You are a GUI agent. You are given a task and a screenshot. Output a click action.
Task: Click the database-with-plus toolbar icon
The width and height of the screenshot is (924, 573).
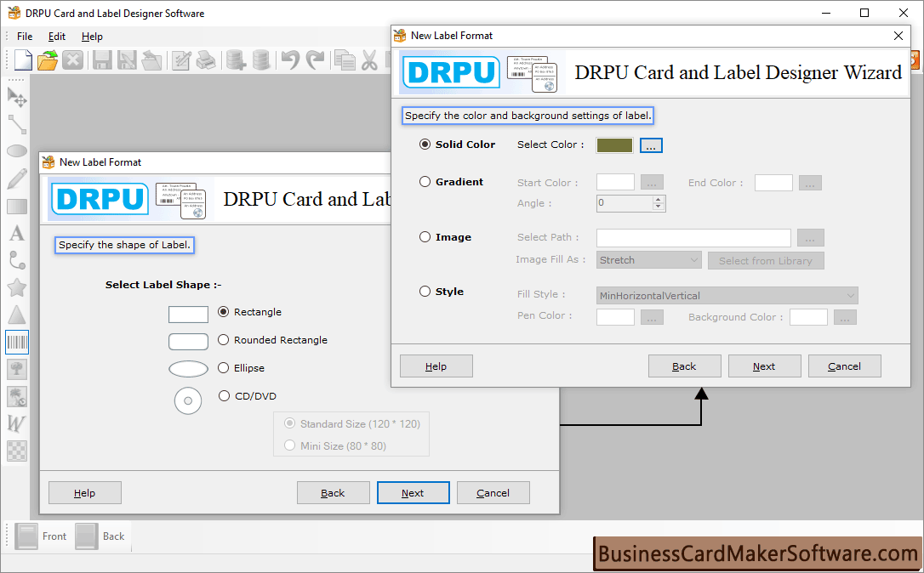point(236,60)
